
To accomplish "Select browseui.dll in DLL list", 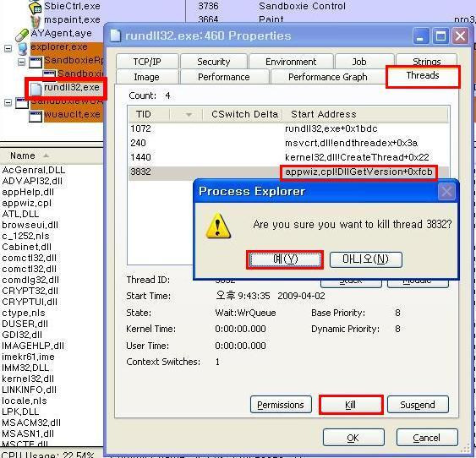I will [x=30, y=225].
